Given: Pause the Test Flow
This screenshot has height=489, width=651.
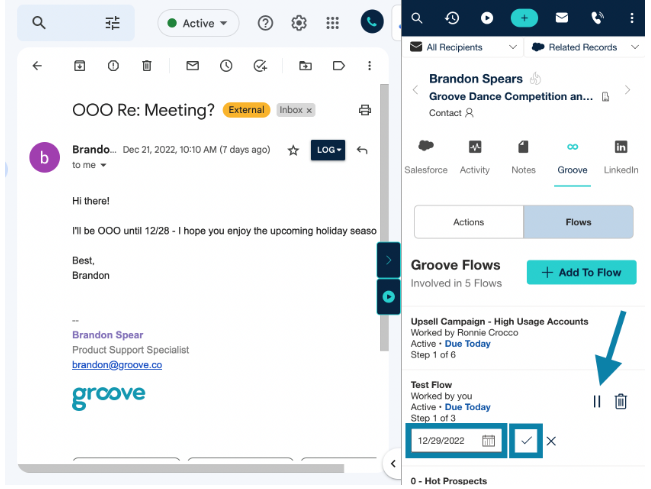Looking at the screenshot, I should 597,401.
